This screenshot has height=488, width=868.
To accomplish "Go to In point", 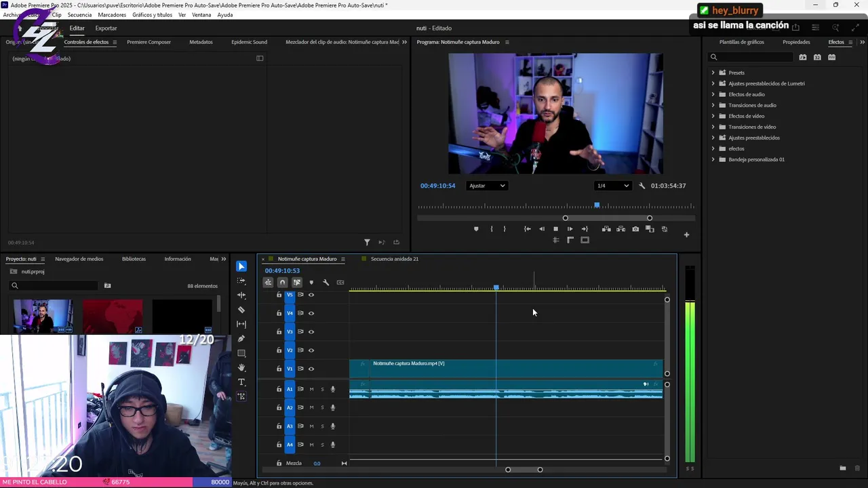I will pyautogui.click(x=528, y=229).
